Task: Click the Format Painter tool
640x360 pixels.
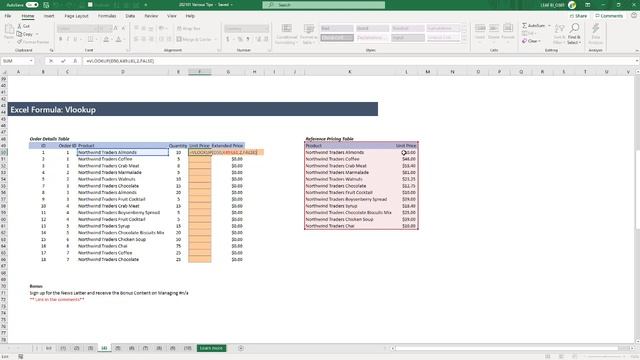Action: (33, 42)
